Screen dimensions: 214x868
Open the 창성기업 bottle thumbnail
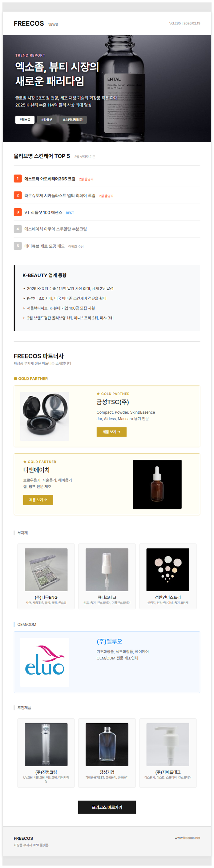pyautogui.click(x=107, y=745)
